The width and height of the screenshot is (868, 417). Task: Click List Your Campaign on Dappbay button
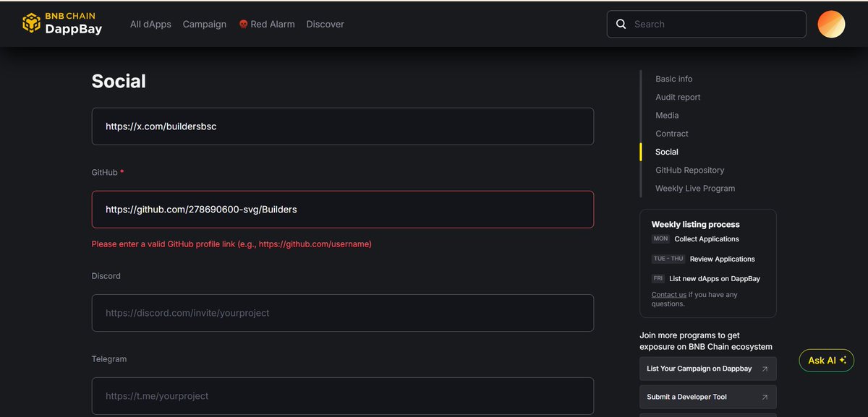pos(708,369)
